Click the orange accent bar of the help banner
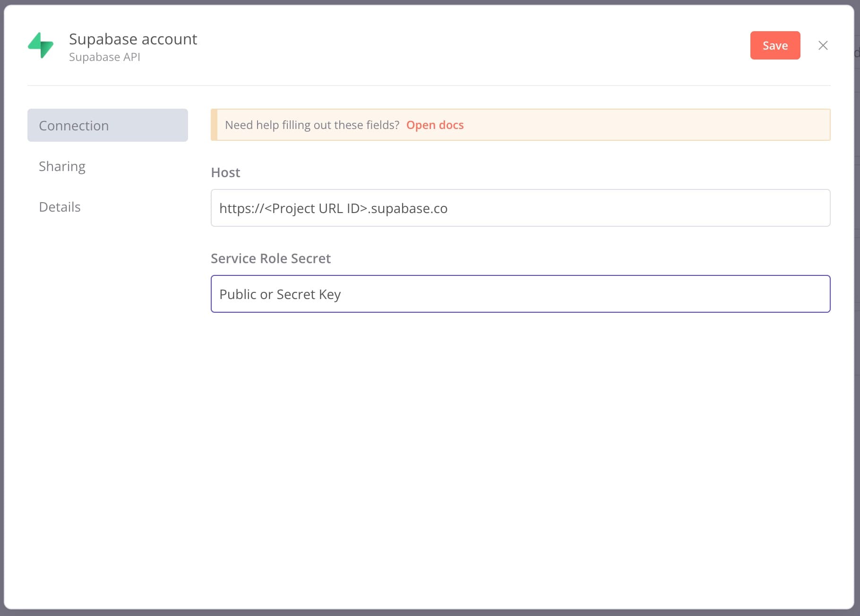 pyautogui.click(x=214, y=125)
